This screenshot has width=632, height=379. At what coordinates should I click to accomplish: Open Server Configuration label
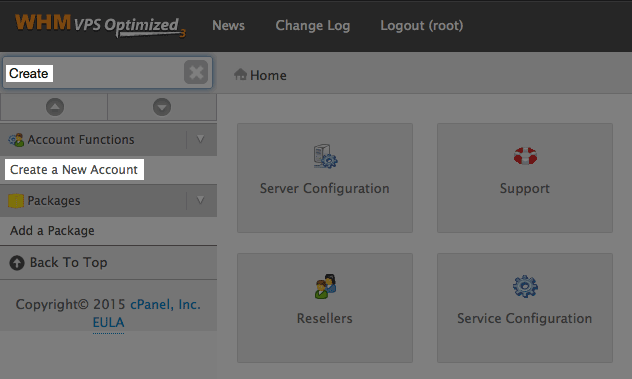(x=324, y=188)
